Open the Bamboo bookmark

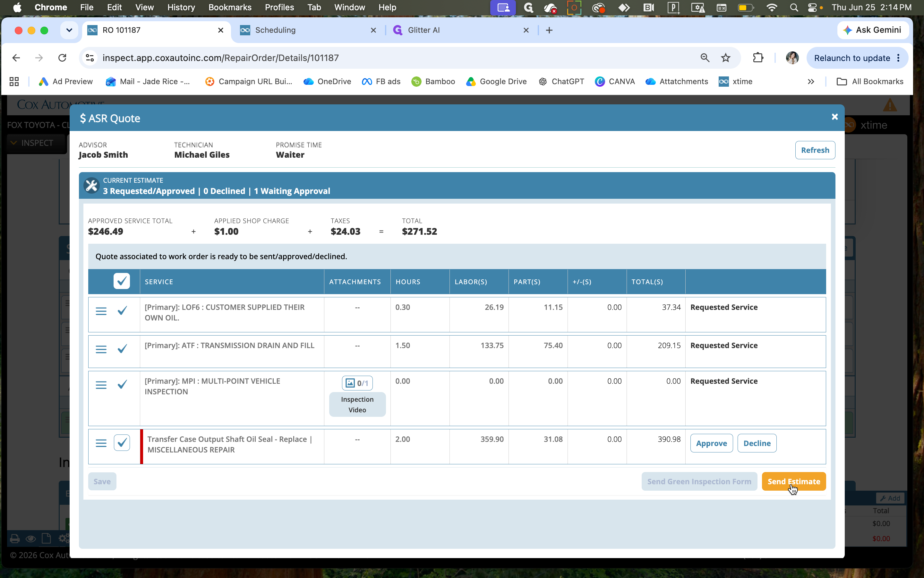point(433,82)
